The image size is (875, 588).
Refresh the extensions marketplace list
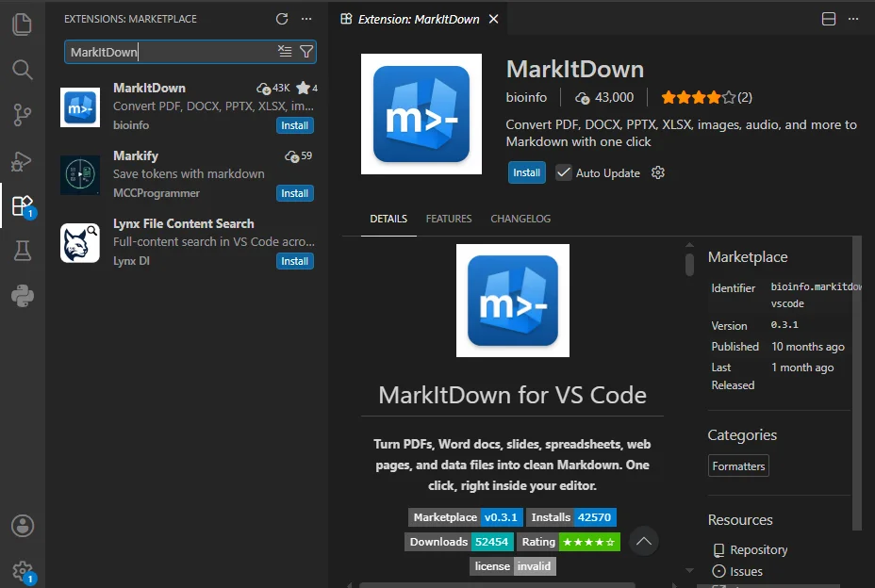[282, 19]
